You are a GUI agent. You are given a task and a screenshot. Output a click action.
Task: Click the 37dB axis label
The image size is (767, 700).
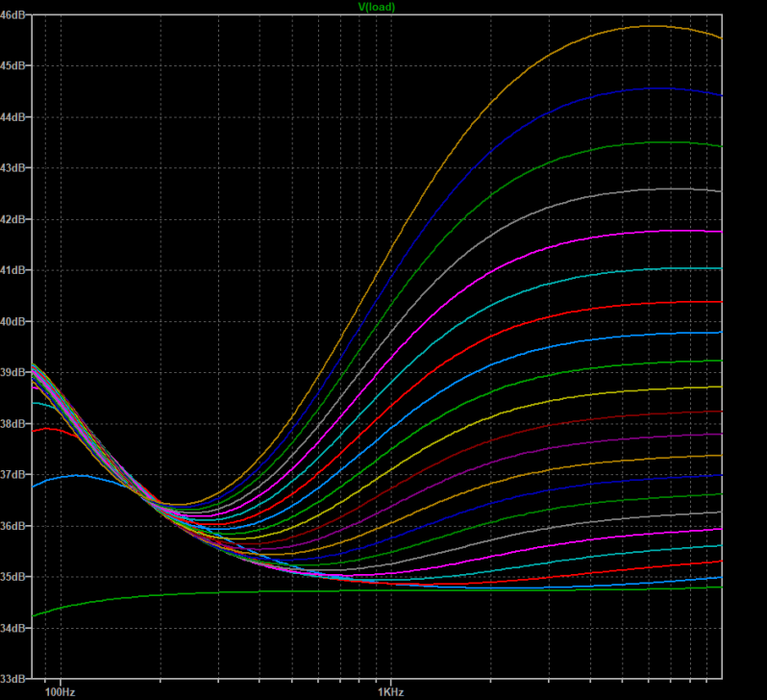pyautogui.click(x=15, y=475)
